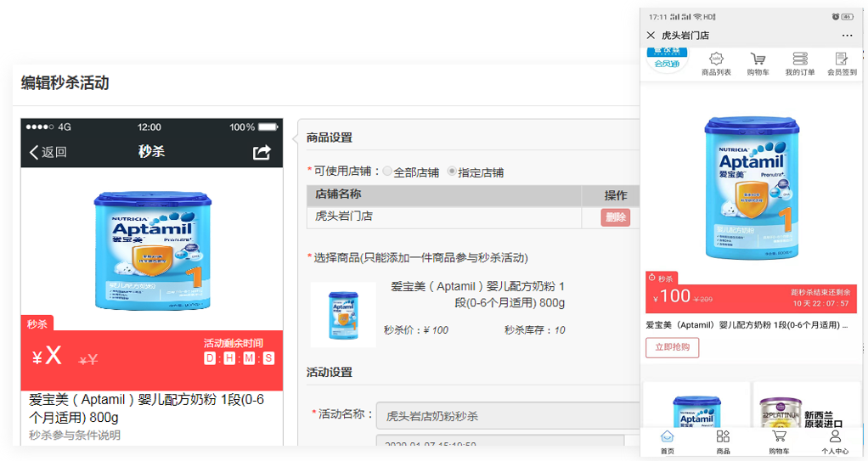
Task: Go to 首页 in bottom navigation
Action: (668, 442)
